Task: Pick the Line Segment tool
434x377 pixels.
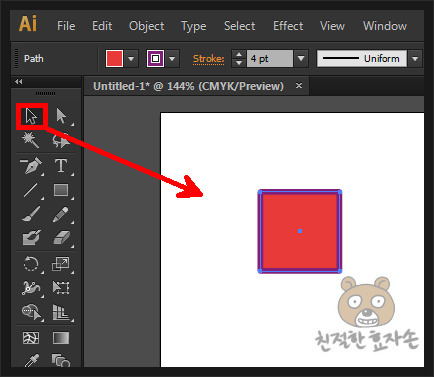Action: (31, 190)
